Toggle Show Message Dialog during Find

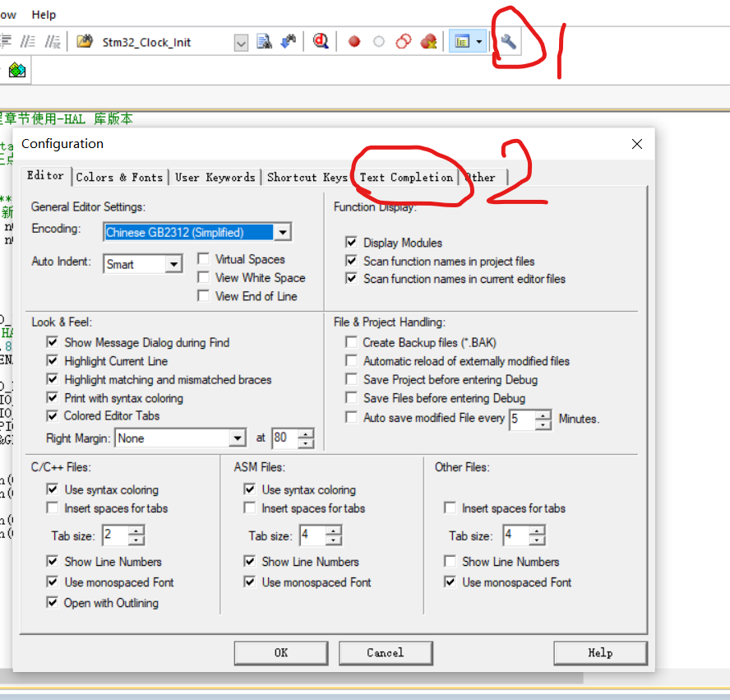click(53, 342)
